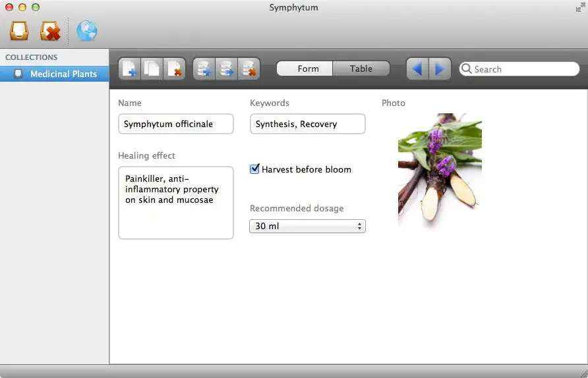Click the add field database icon
The image size is (588, 378).
pos(204,69)
